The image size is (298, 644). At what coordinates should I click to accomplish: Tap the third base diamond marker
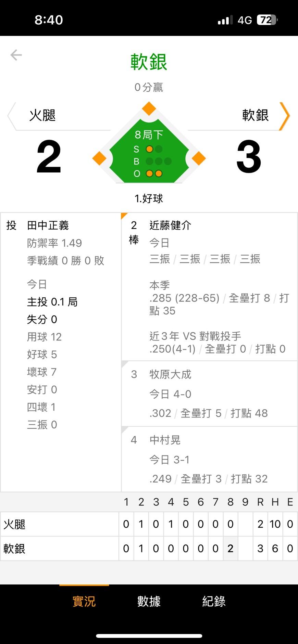tap(99, 158)
